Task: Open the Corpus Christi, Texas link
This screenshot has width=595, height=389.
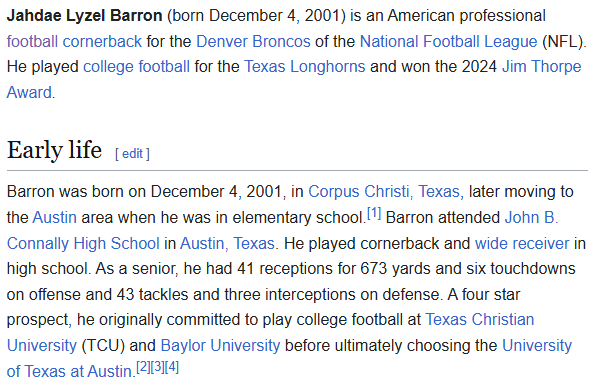Action: (x=384, y=192)
